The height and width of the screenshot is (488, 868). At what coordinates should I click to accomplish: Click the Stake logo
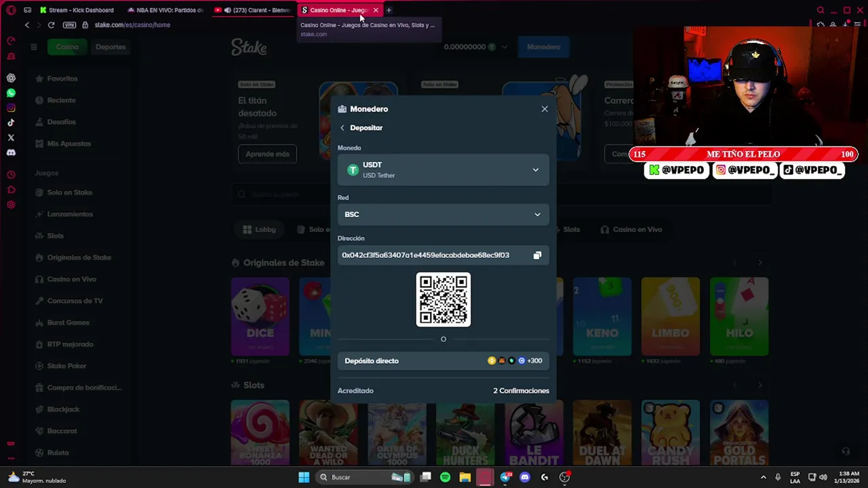pos(249,47)
